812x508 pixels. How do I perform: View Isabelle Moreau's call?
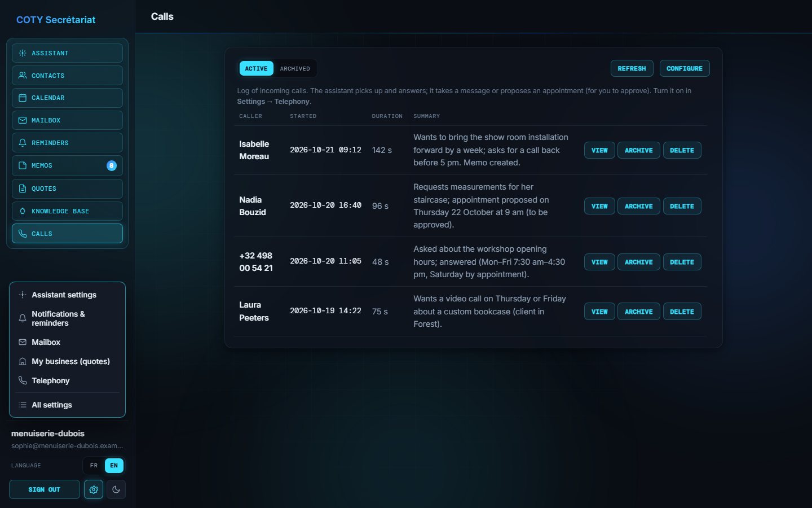tap(599, 150)
